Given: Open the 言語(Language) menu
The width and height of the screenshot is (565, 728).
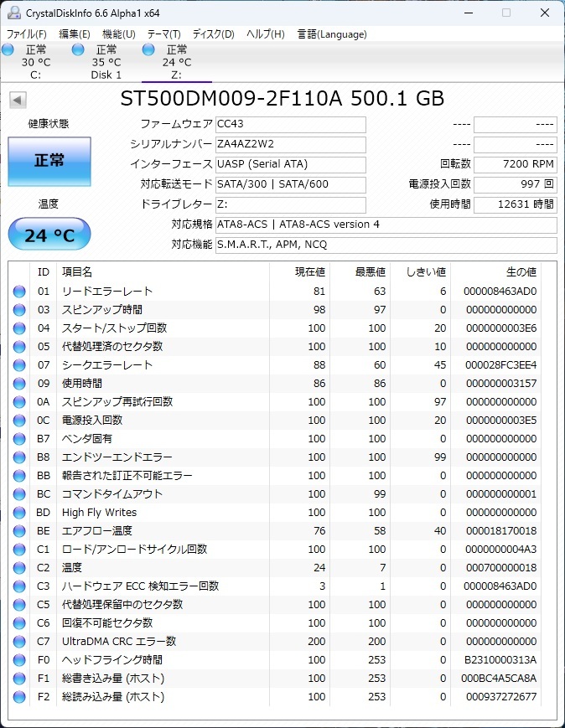Looking at the screenshot, I should (334, 34).
